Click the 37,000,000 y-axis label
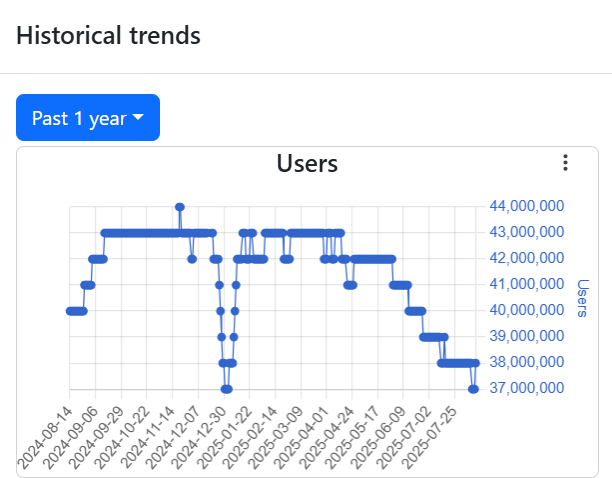This screenshot has width=612, height=478. click(x=528, y=388)
